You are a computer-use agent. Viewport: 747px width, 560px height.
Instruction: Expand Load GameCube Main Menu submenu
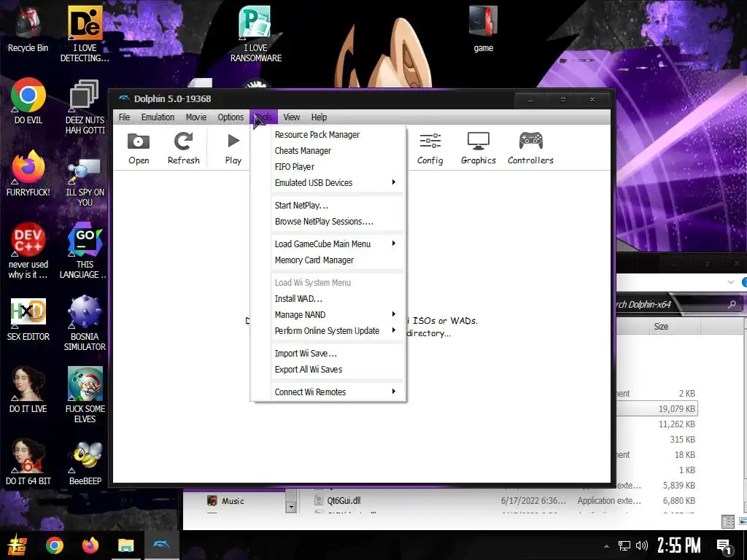click(328, 244)
